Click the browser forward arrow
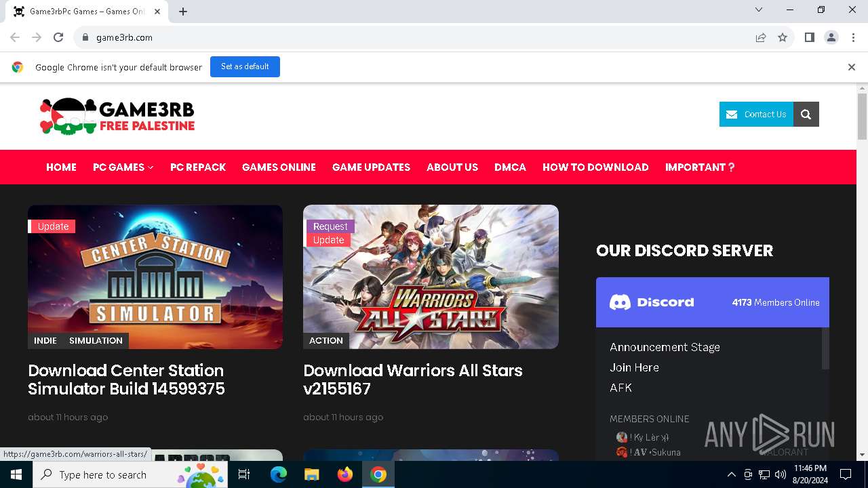Screen dimensions: 868x488 coord(37,37)
